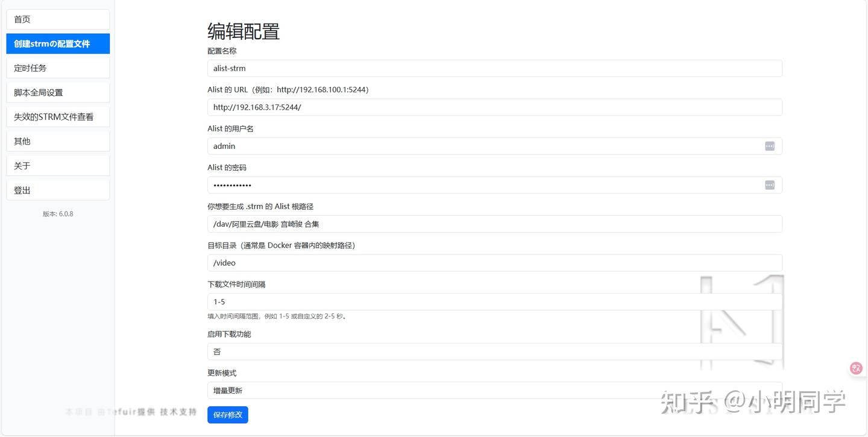Viewport: 868px width, 437px height.
Task: Click the Alist URL input field
Action: [494, 107]
